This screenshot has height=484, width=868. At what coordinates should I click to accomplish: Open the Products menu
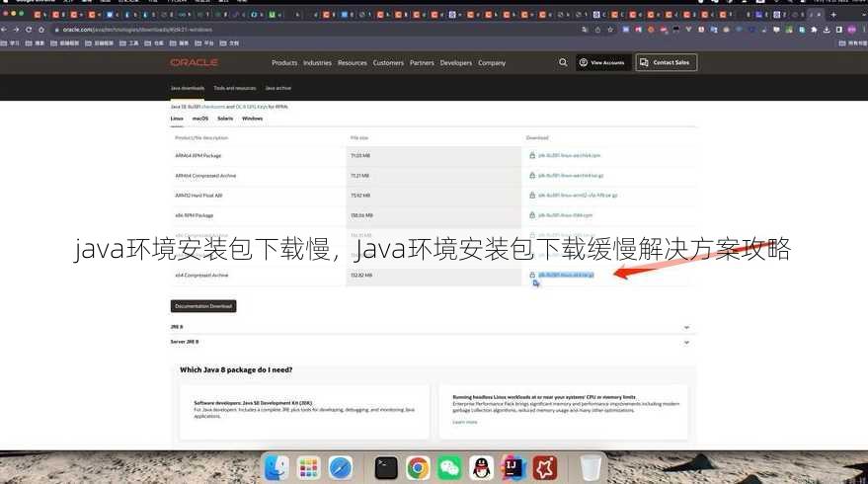[284, 63]
